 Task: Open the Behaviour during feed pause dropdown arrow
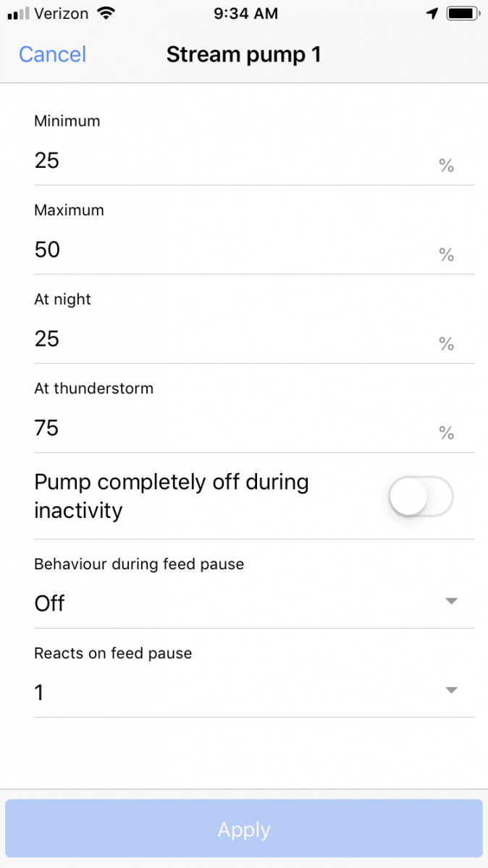[451, 601]
